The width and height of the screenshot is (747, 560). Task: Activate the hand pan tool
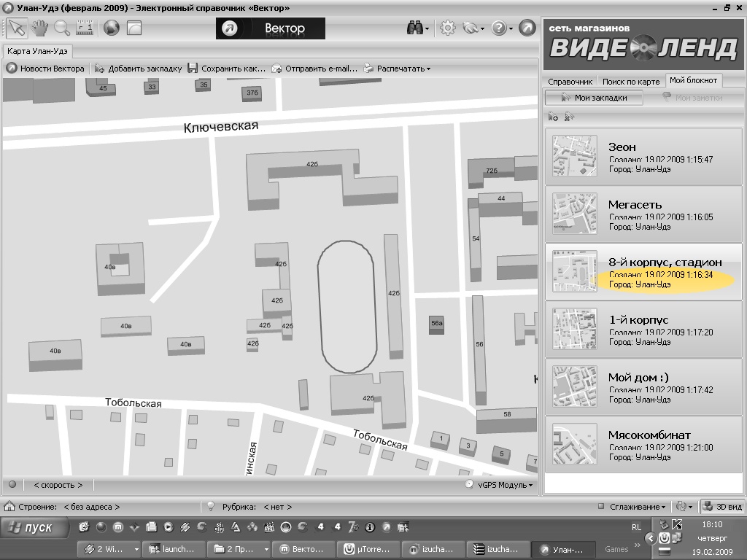(39, 28)
